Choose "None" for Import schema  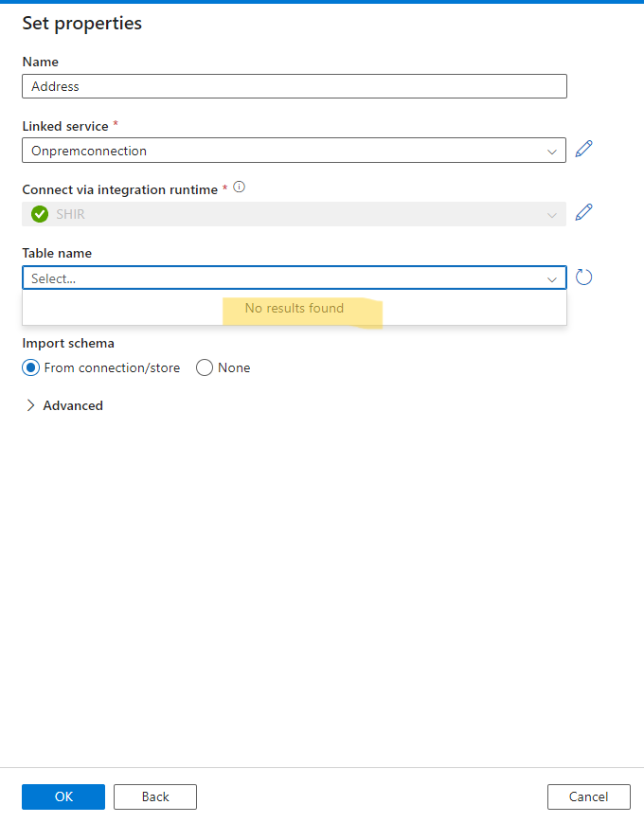[204, 367]
